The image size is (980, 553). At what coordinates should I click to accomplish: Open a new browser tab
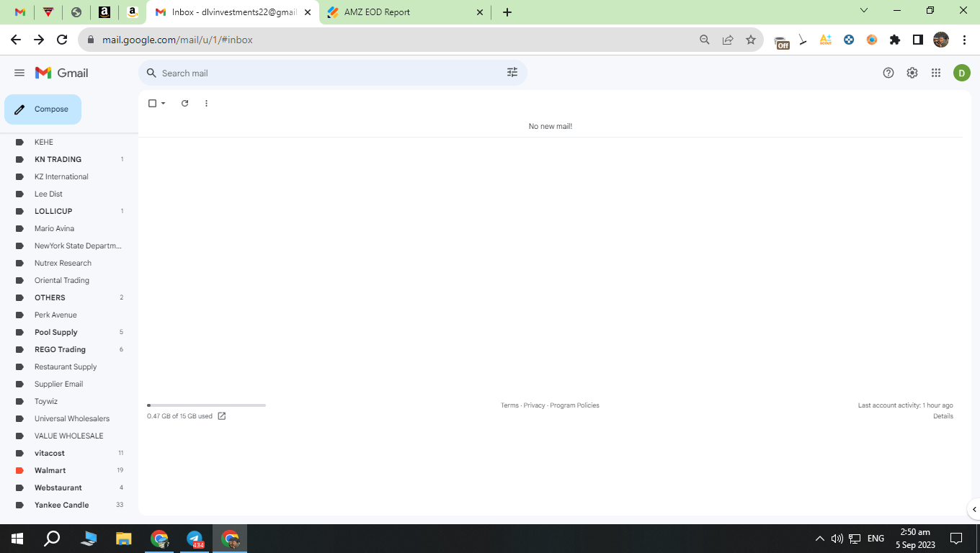507,12
